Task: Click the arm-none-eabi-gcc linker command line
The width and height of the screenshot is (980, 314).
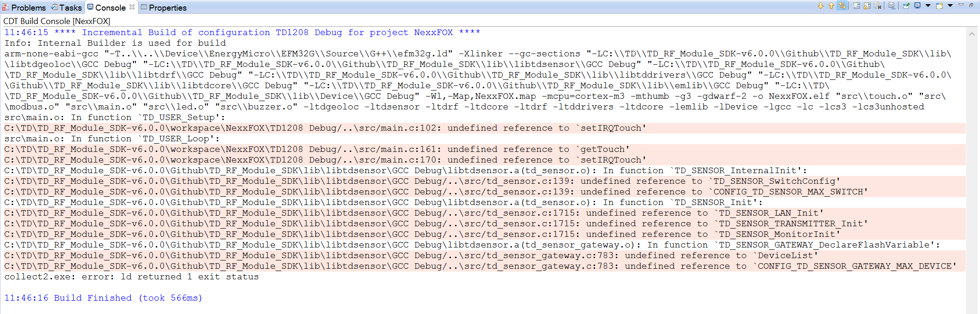Action: pos(478,80)
